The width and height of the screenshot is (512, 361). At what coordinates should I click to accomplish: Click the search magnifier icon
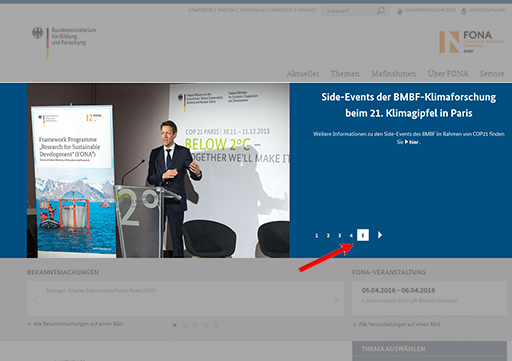[380, 11]
